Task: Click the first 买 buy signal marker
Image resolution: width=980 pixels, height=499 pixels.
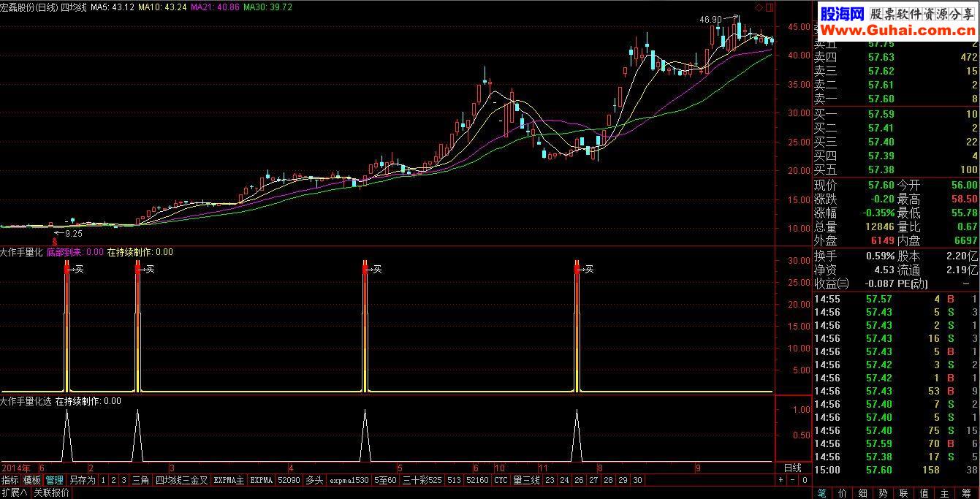Action: [78, 270]
